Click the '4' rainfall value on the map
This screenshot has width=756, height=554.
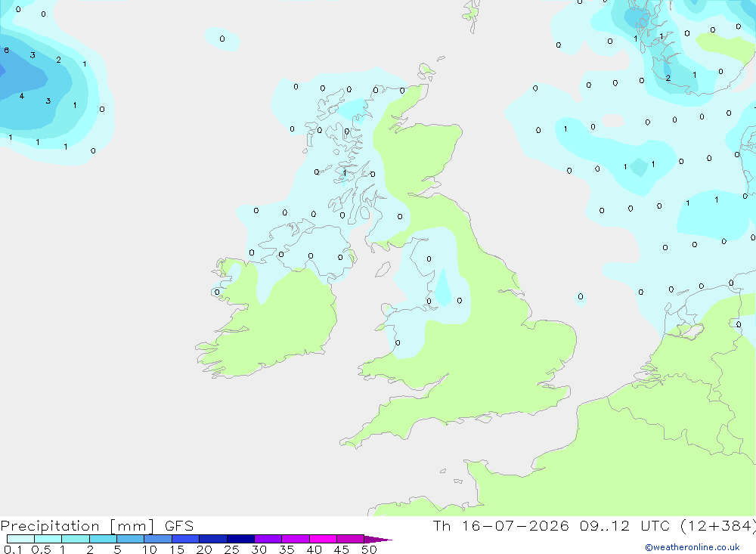coord(22,96)
